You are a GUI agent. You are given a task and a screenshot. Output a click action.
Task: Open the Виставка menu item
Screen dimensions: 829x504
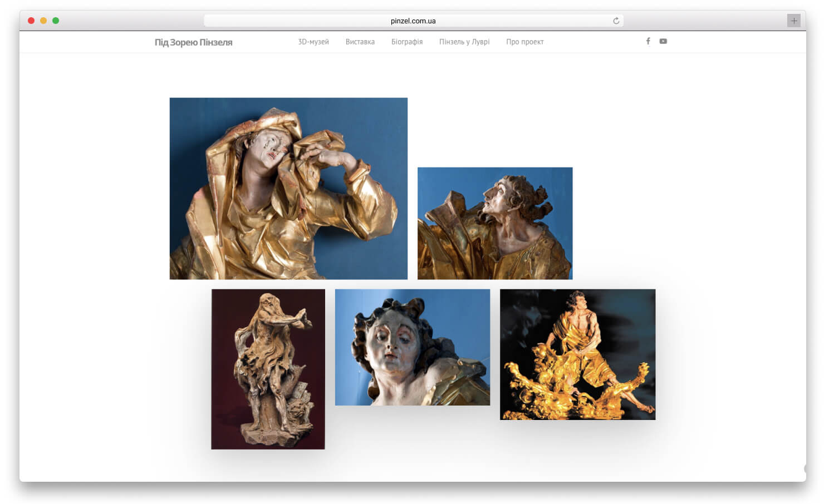pyautogui.click(x=360, y=42)
